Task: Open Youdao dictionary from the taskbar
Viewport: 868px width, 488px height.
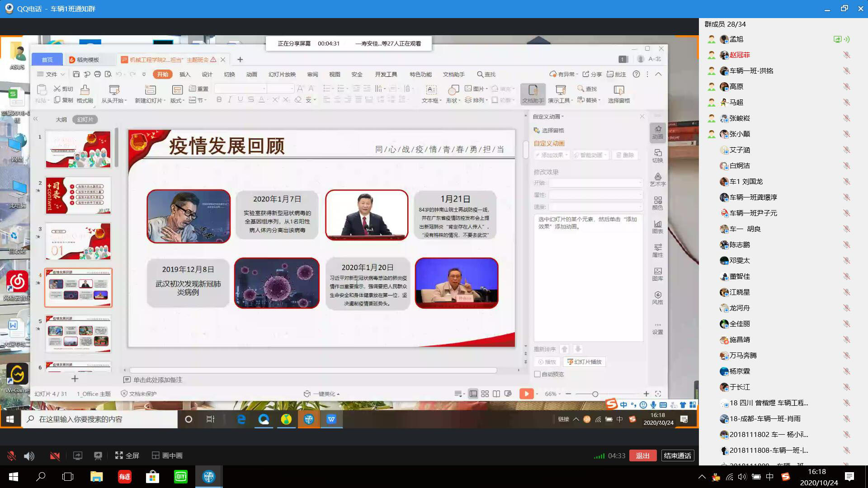Action: pos(124,477)
